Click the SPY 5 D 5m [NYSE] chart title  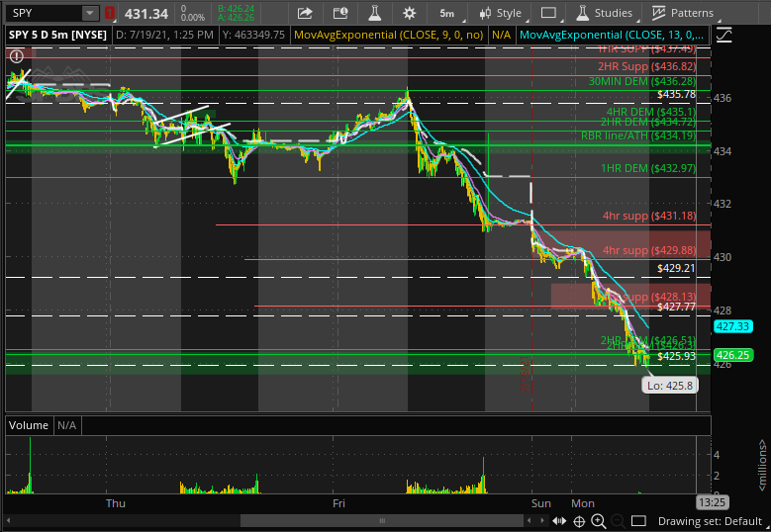coord(58,35)
